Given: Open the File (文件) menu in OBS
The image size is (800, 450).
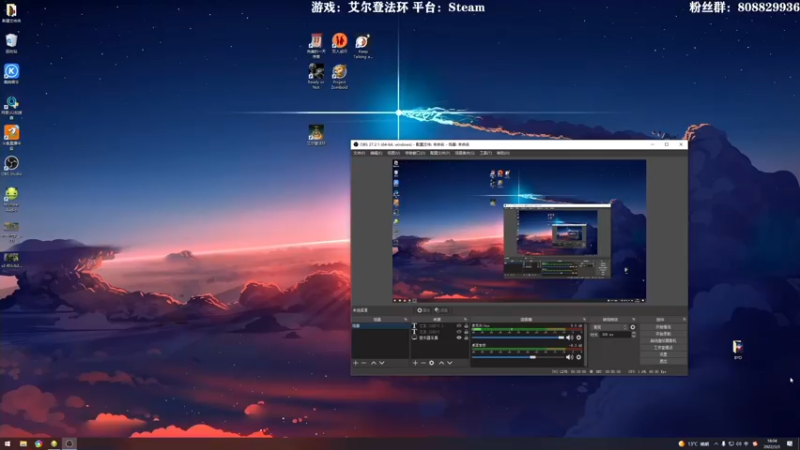Looking at the screenshot, I should pyautogui.click(x=359, y=153).
